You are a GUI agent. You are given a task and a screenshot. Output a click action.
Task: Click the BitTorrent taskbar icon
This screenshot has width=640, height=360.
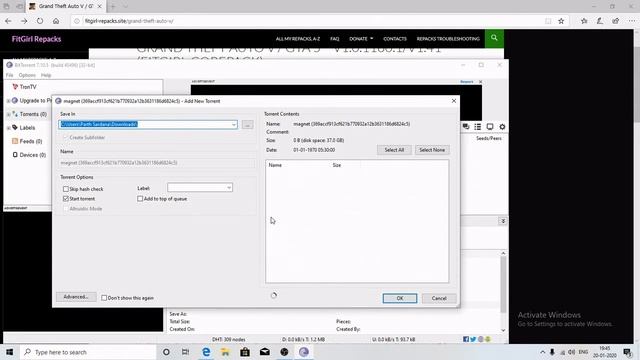[304, 352]
